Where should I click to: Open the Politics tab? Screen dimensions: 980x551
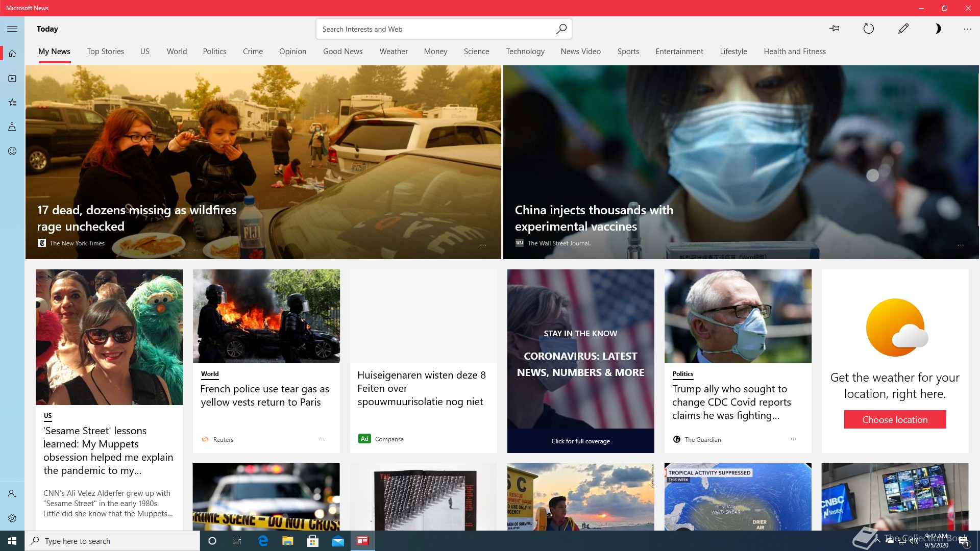click(214, 52)
